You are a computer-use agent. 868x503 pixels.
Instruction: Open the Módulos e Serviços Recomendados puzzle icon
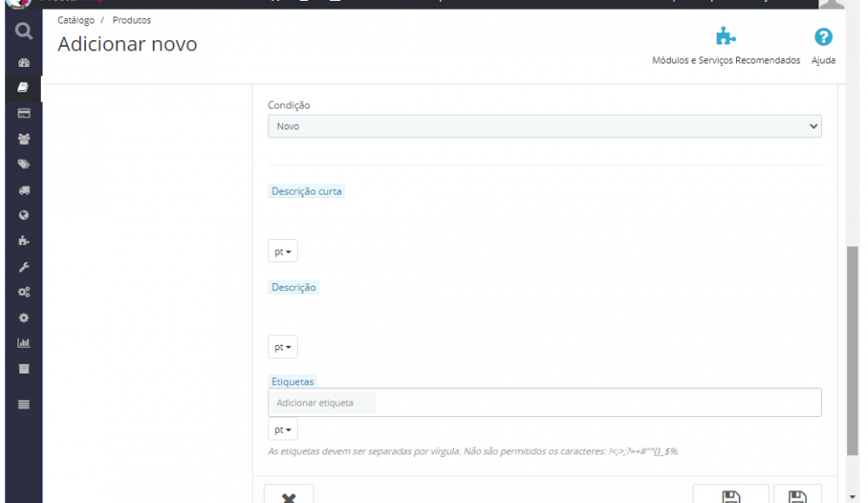click(x=726, y=38)
